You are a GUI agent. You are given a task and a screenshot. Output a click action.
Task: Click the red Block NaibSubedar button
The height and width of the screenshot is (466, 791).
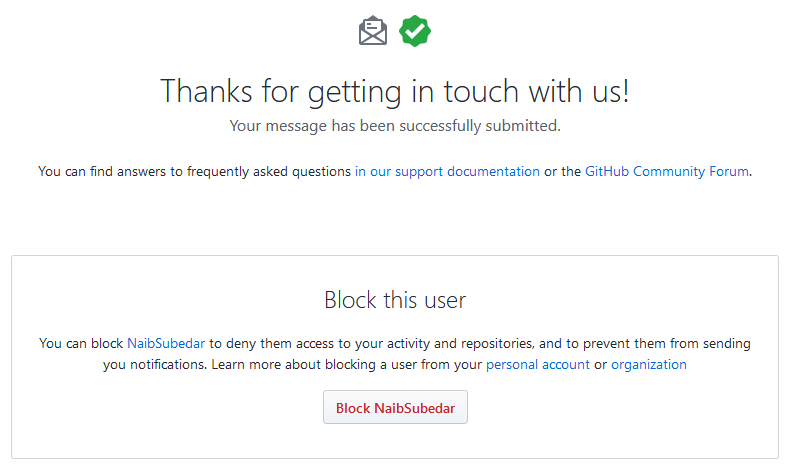(x=396, y=407)
